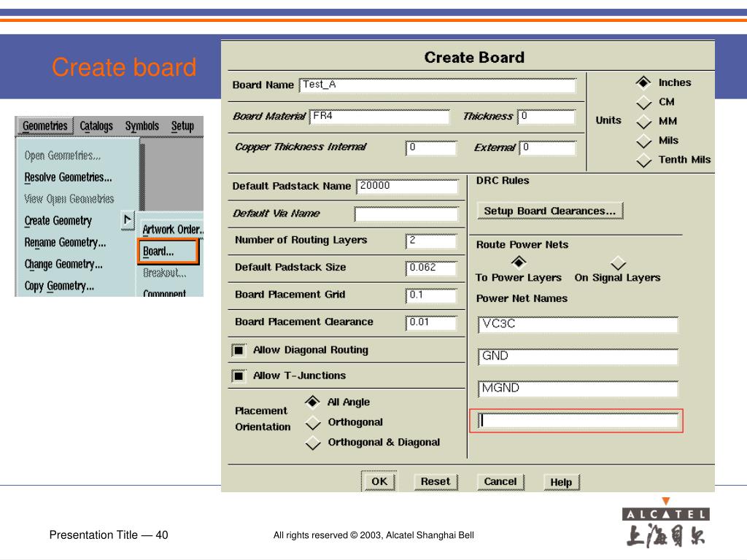Select Board... submenu item
Viewport: 747px width, 560px height.
point(168,252)
